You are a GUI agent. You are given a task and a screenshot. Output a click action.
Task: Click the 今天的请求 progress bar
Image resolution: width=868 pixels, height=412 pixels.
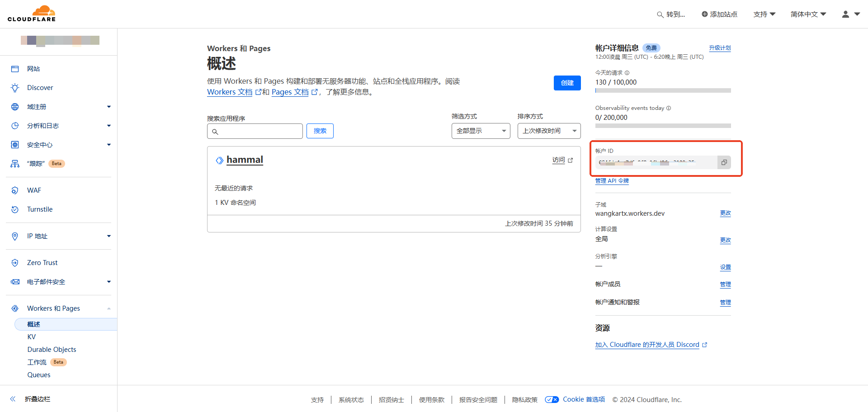click(663, 90)
